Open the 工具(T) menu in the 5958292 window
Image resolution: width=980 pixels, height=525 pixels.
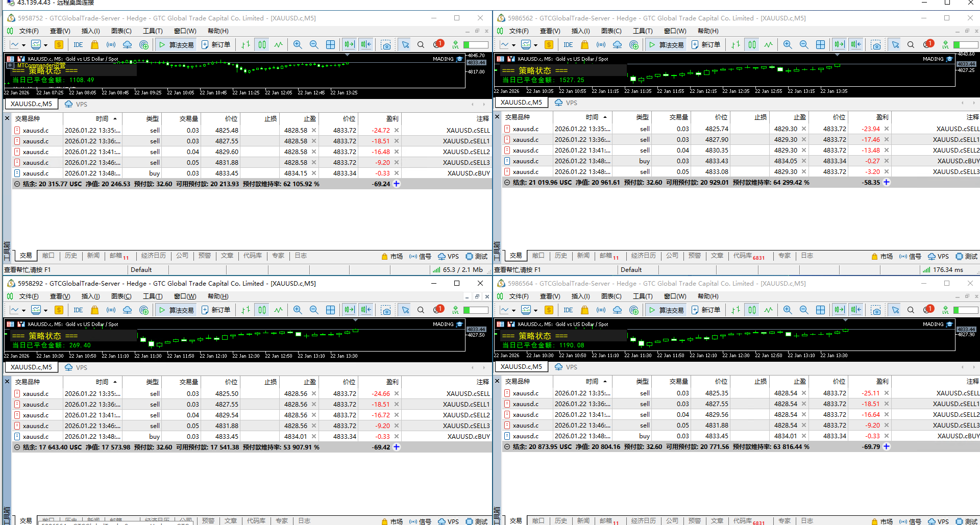153,296
